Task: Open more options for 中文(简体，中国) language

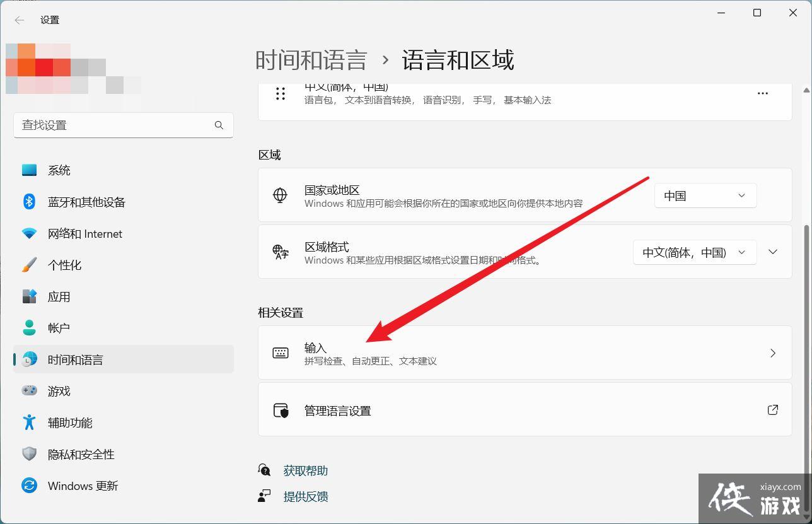Action: [762, 93]
